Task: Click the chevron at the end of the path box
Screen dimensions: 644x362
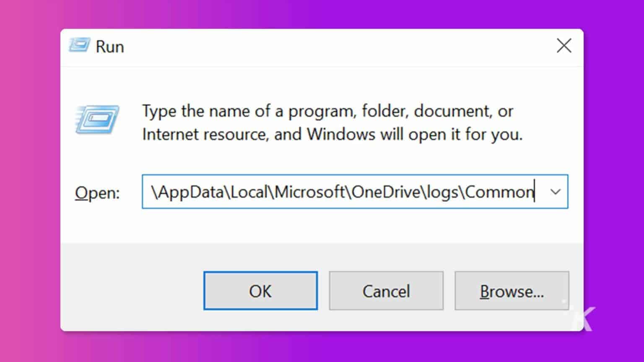Action: tap(556, 192)
